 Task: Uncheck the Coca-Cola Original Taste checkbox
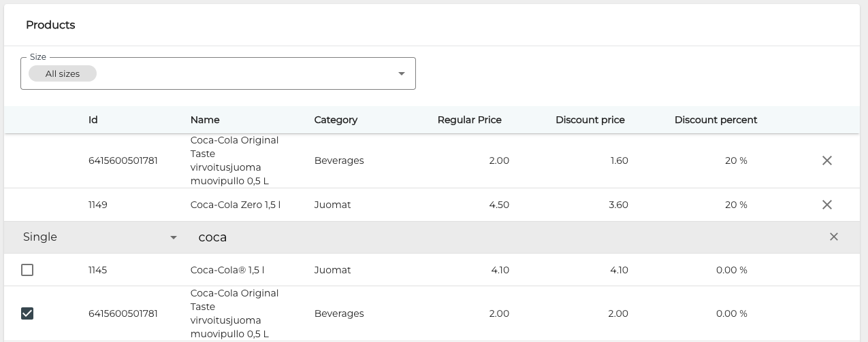[27, 313]
